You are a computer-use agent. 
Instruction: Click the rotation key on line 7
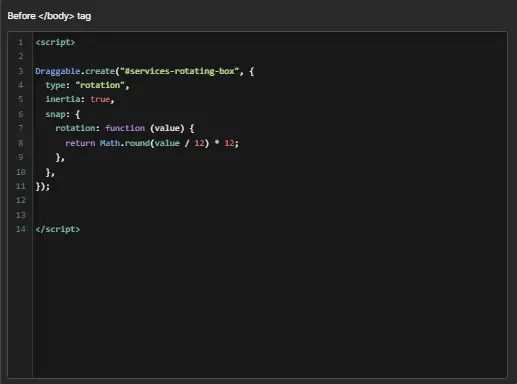click(75, 128)
